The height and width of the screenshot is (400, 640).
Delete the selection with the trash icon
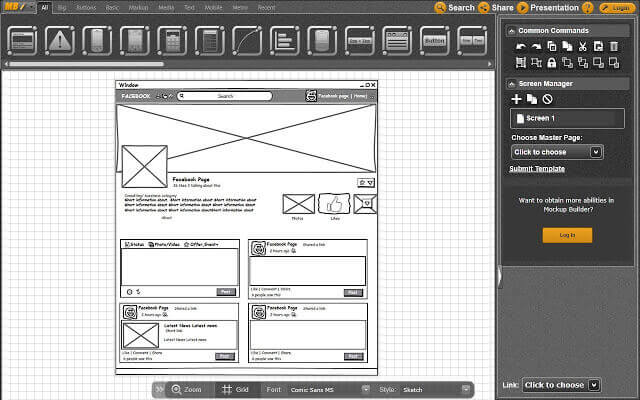[x=614, y=47]
